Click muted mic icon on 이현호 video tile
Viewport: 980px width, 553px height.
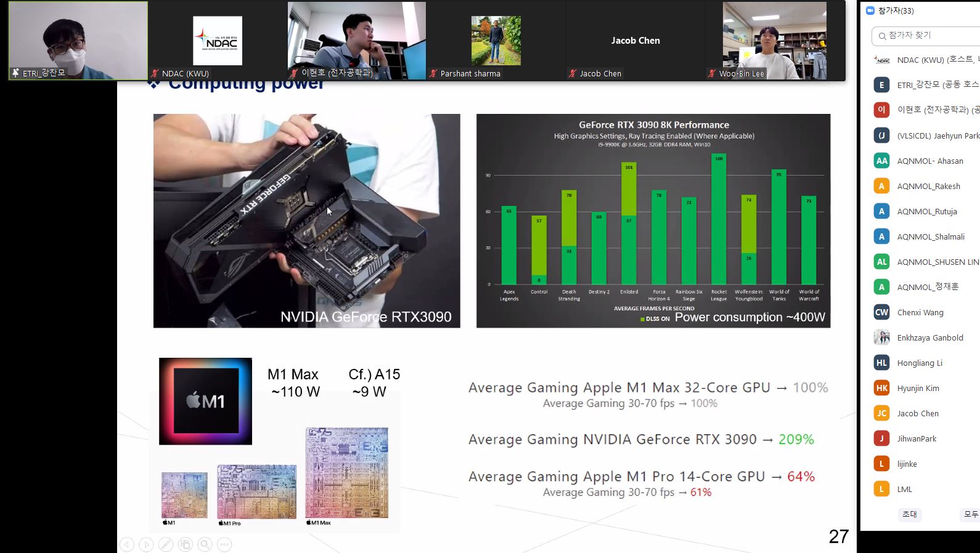[x=295, y=73]
